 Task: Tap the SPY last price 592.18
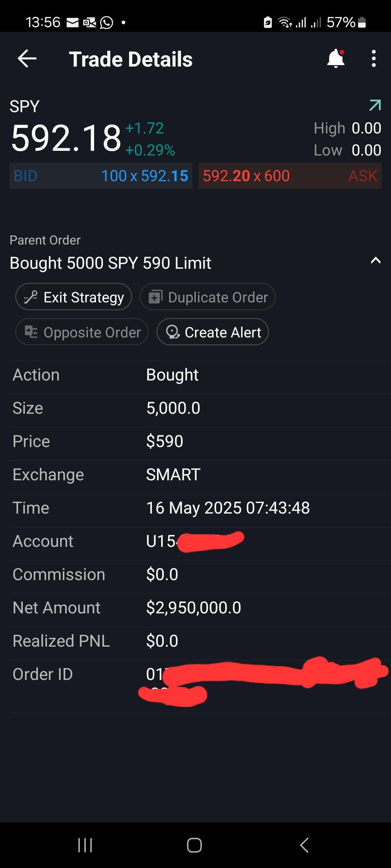66,138
